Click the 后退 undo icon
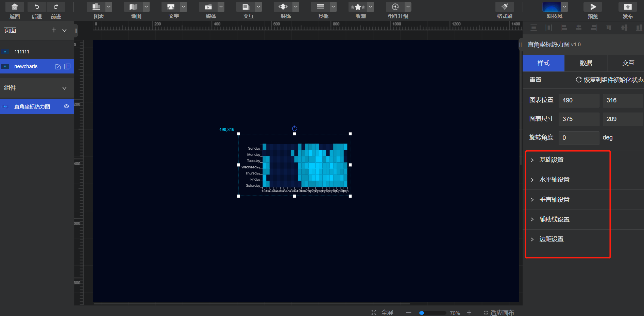The height and width of the screenshot is (316, 644). [x=37, y=7]
